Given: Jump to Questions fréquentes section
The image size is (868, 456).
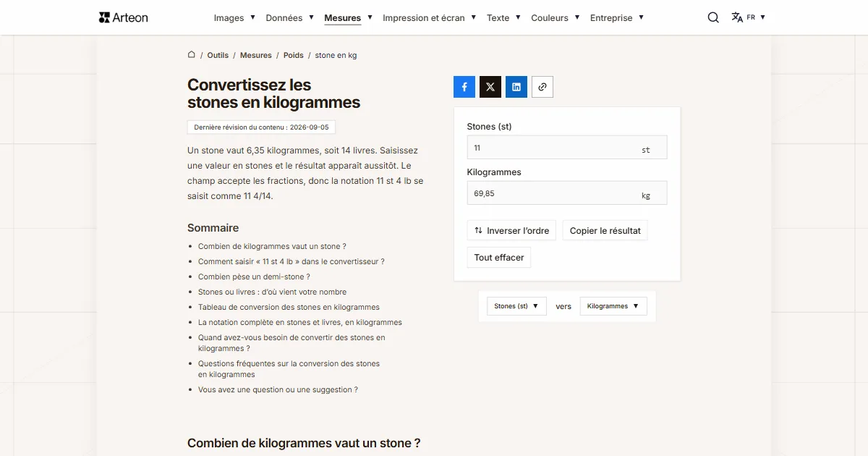Looking at the screenshot, I should pyautogui.click(x=289, y=369).
